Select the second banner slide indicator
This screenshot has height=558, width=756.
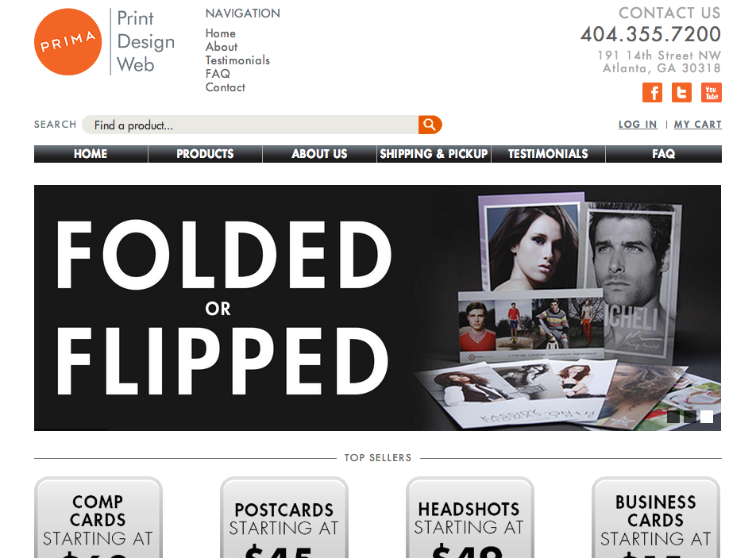pyautogui.click(x=690, y=417)
